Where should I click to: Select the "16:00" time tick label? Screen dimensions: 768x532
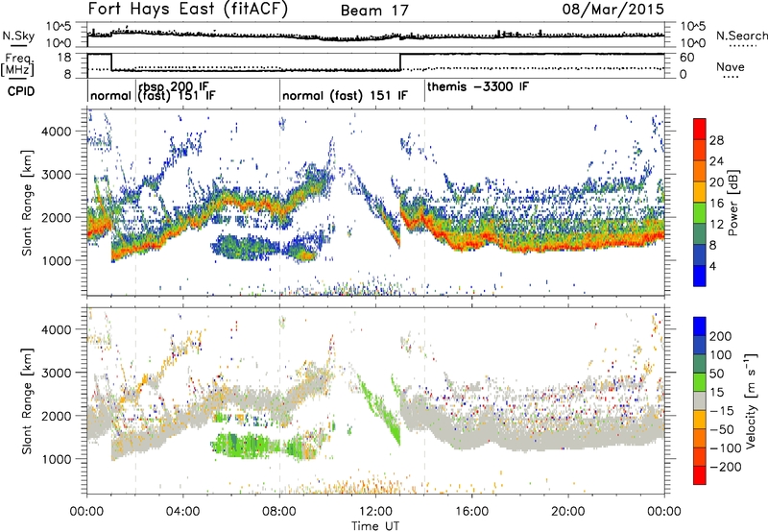(x=471, y=512)
